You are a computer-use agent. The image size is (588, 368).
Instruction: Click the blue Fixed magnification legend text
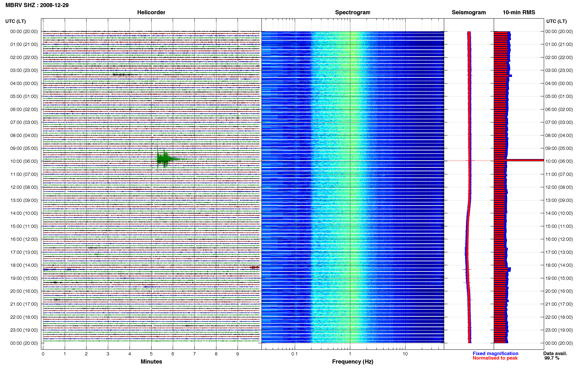click(495, 353)
